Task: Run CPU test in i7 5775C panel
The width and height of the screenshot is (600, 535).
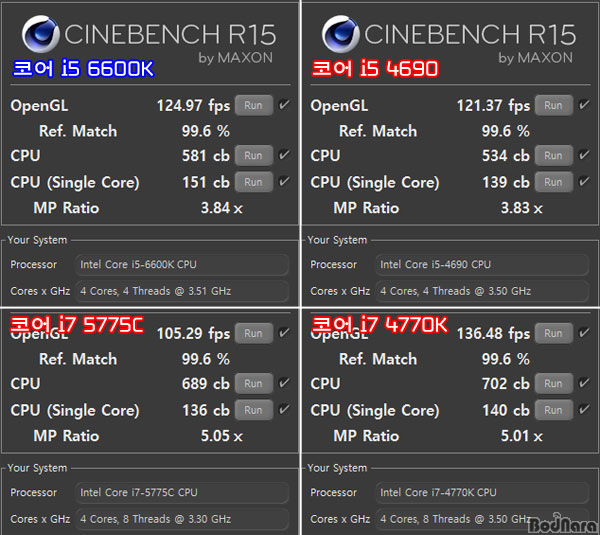Action: click(x=254, y=383)
